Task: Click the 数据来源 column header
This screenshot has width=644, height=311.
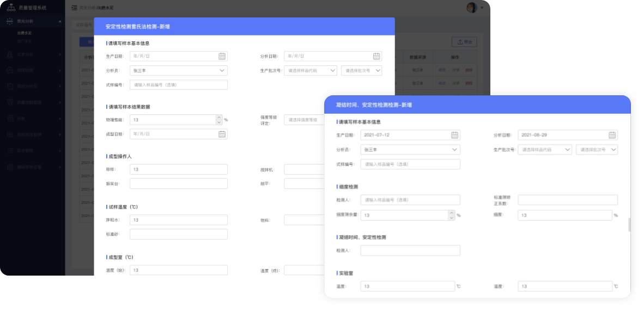Action: [x=419, y=57]
